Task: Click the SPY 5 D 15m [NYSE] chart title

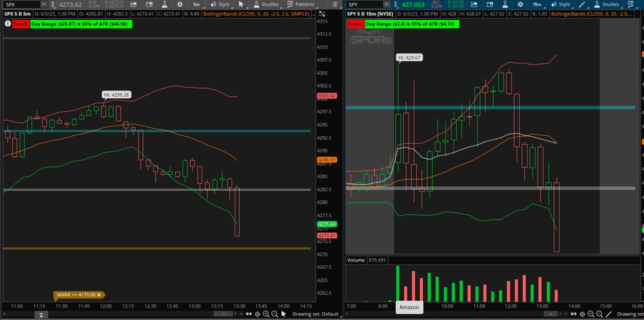Action: pos(370,14)
